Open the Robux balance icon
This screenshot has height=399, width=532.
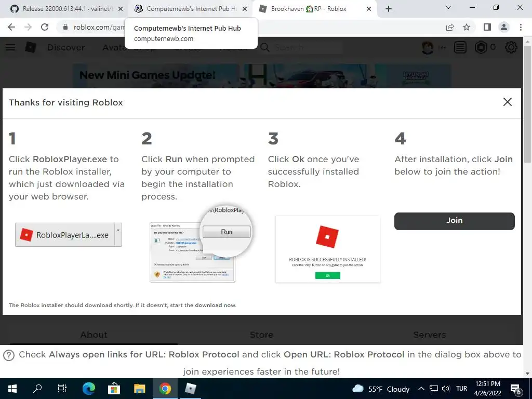(x=481, y=47)
